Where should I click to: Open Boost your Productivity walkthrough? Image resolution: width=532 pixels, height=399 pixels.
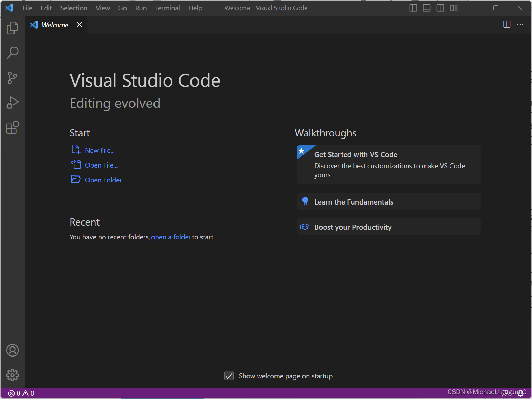coord(389,227)
